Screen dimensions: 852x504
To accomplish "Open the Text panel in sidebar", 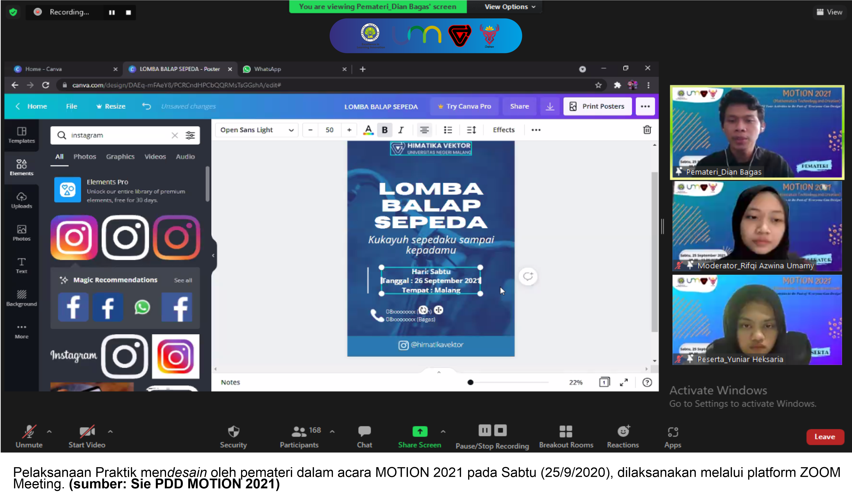I will (x=21, y=265).
